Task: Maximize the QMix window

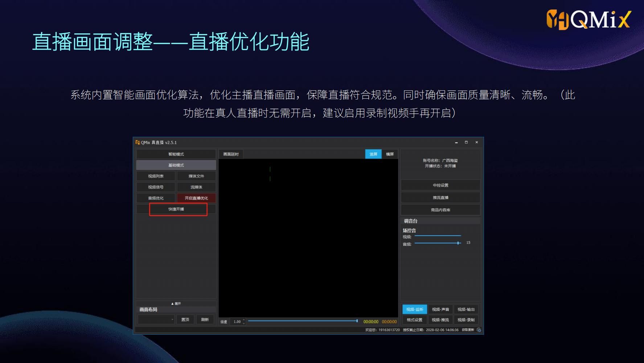Action: click(466, 142)
